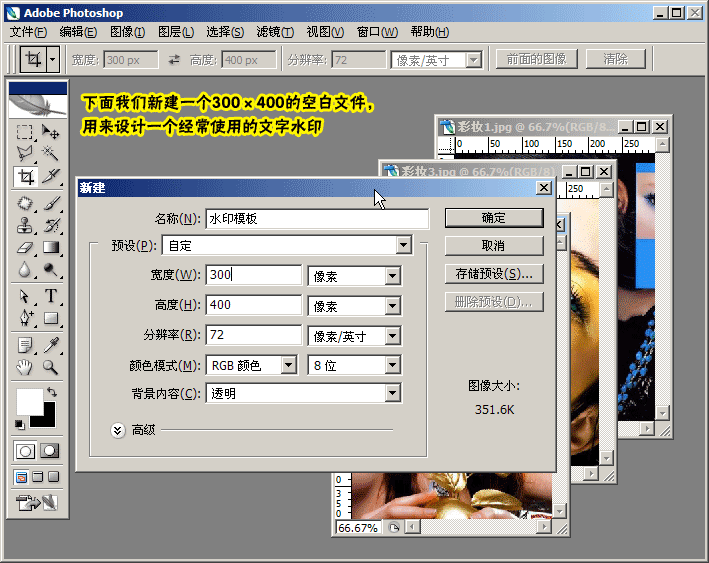Select the Brush tool
The image size is (709, 563).
[50, 203]
